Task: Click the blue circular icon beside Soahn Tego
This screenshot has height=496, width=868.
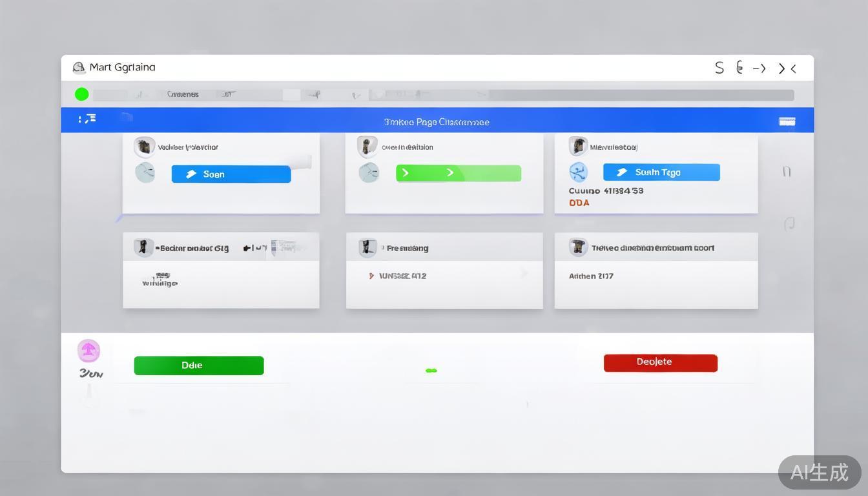Action: [x=578, y=172]
